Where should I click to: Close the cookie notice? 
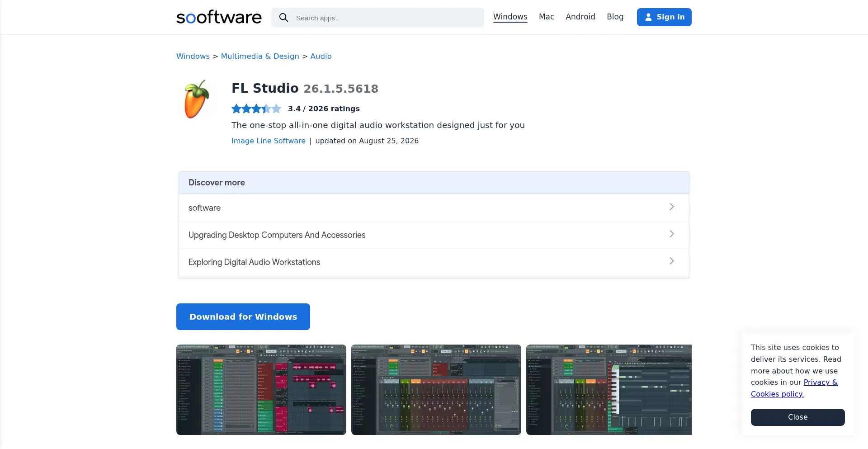(798, 417)
